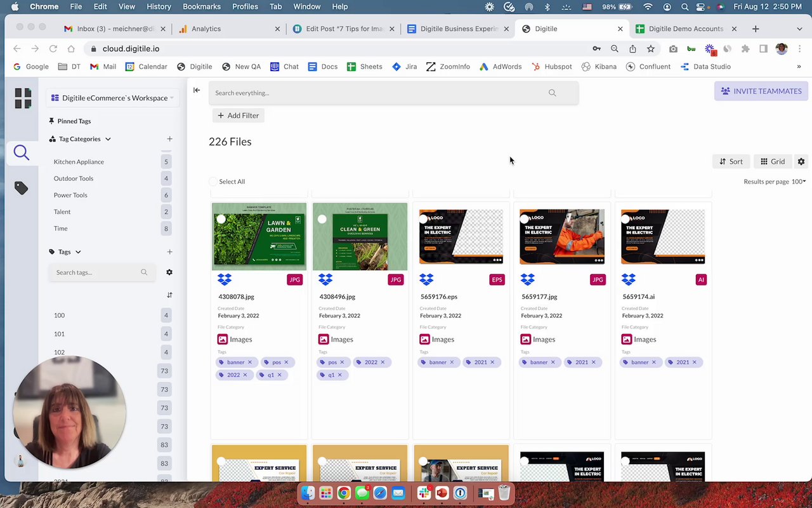The image size is (812, 508).
Task: Add a new tag with plus icon
Action: click(x=169, y=251)
